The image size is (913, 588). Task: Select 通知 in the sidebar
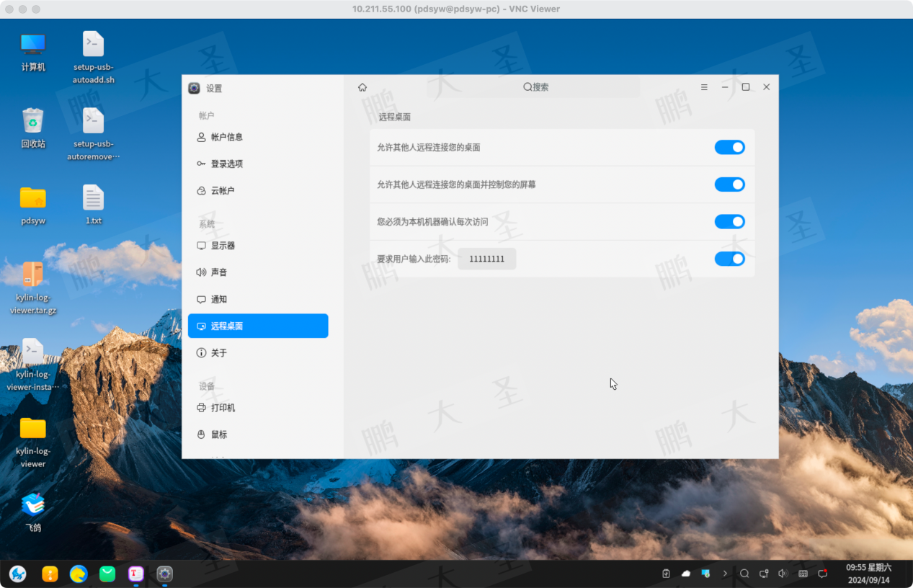tap(258, 299)
